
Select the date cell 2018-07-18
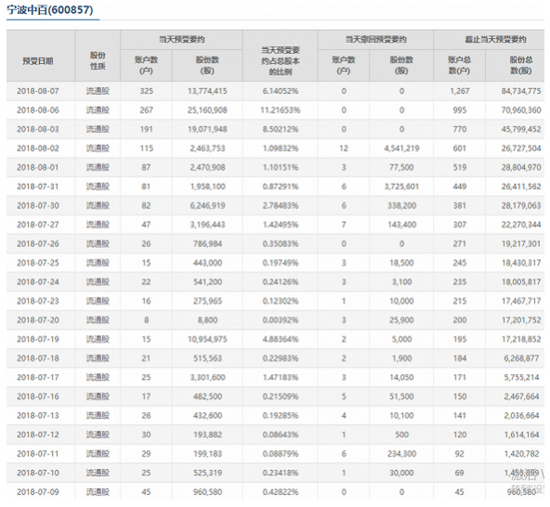[x=38, y=358]
